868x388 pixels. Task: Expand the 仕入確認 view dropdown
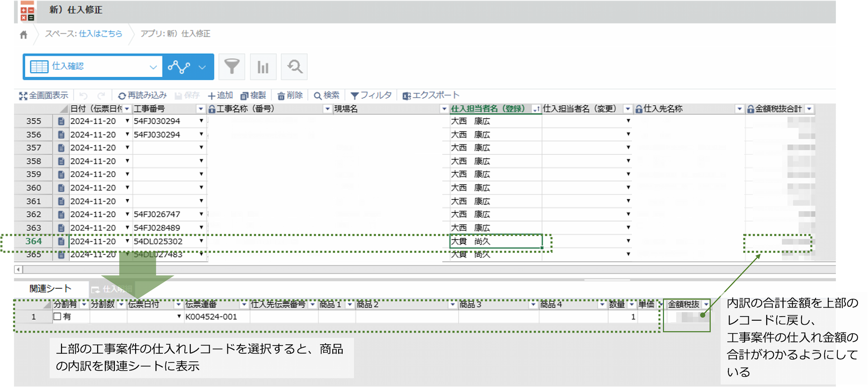tap(153, 67)
